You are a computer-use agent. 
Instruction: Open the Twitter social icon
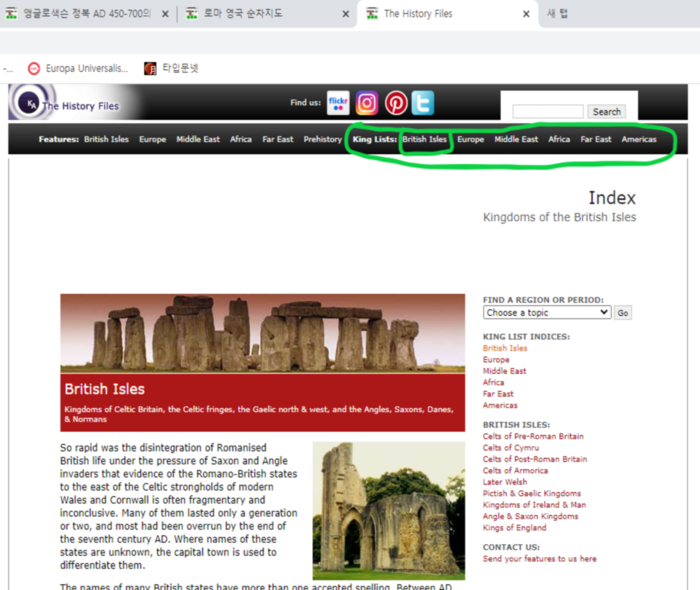[x=423, y=103]
